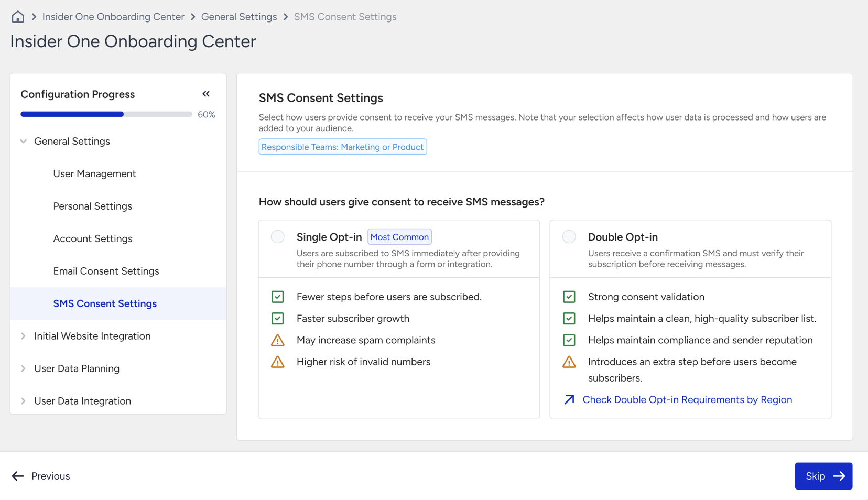Click 'Helps maintain a clean, high-quality subscriber list.'
The height and width of the screenshot is (500, 868).
(x=702, y=318)
